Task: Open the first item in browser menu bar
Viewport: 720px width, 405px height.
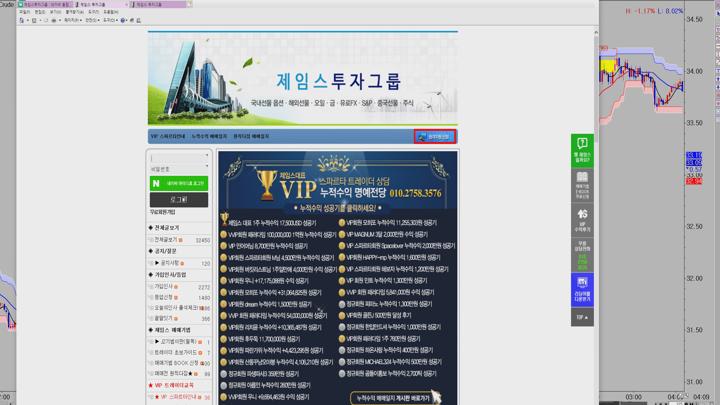Action: (x=24, y=12)
